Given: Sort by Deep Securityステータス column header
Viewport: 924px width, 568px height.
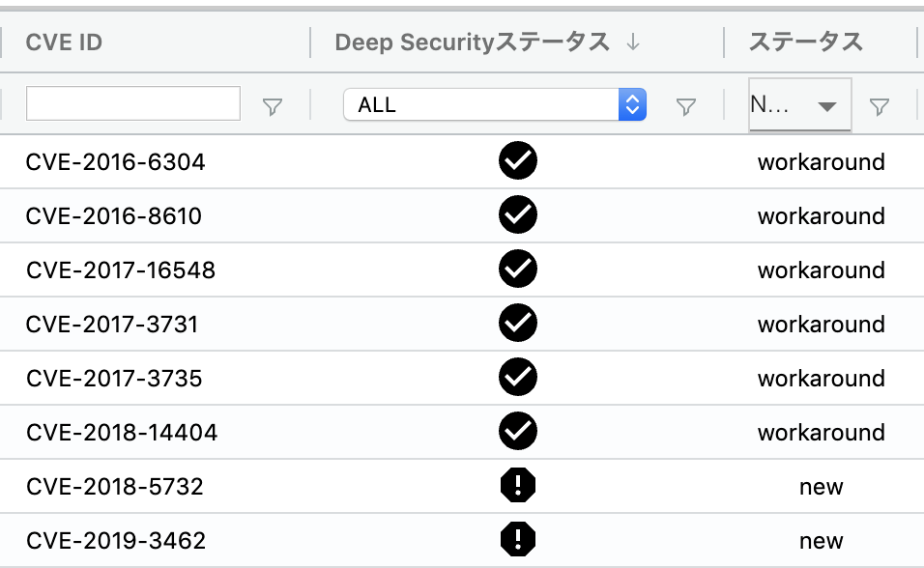Looking at the screenshot, I should tap(472, 43).
